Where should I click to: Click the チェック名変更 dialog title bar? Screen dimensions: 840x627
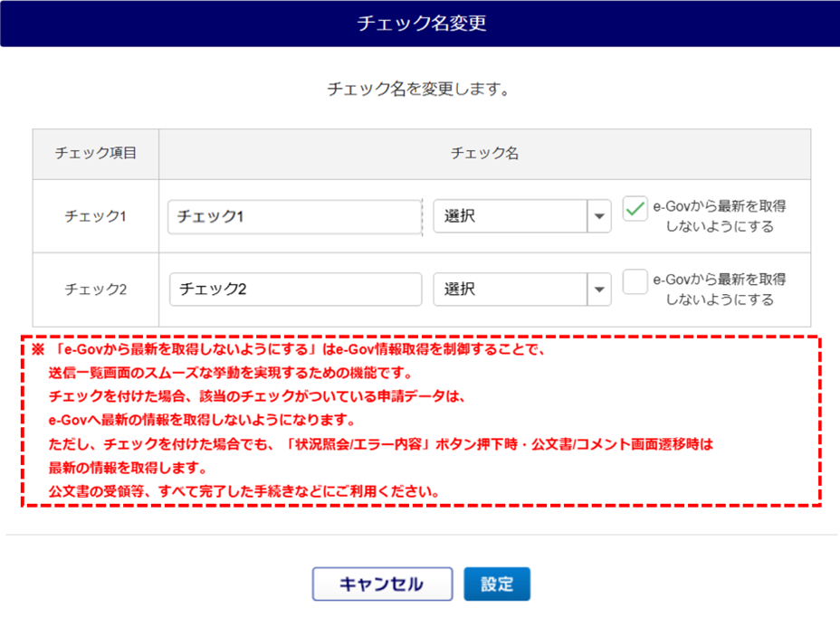420,23
